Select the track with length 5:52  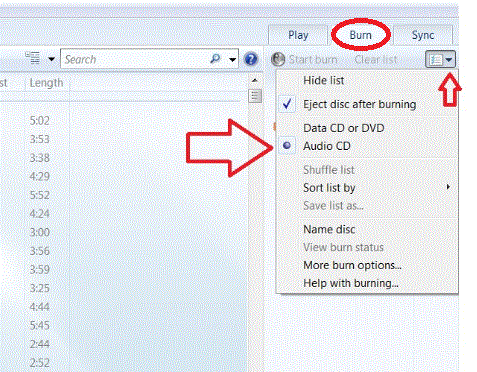(x=39, y=195)
